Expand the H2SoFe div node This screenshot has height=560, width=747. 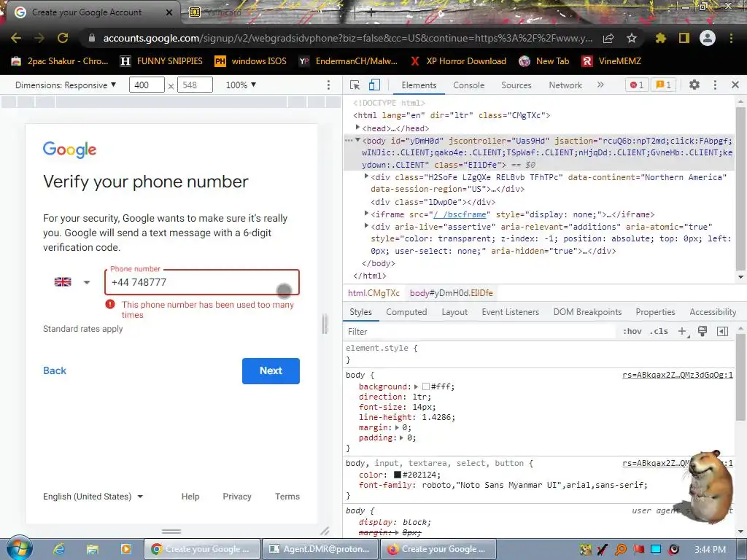tap(366, 176)
